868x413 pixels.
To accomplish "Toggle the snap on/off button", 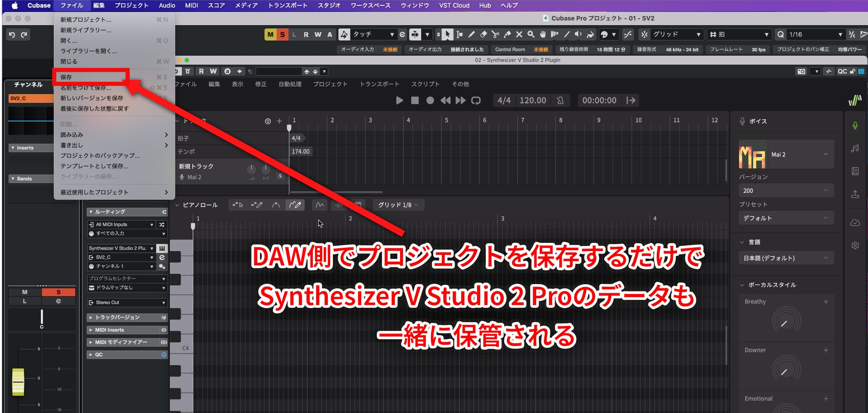I will pos(644,35).
